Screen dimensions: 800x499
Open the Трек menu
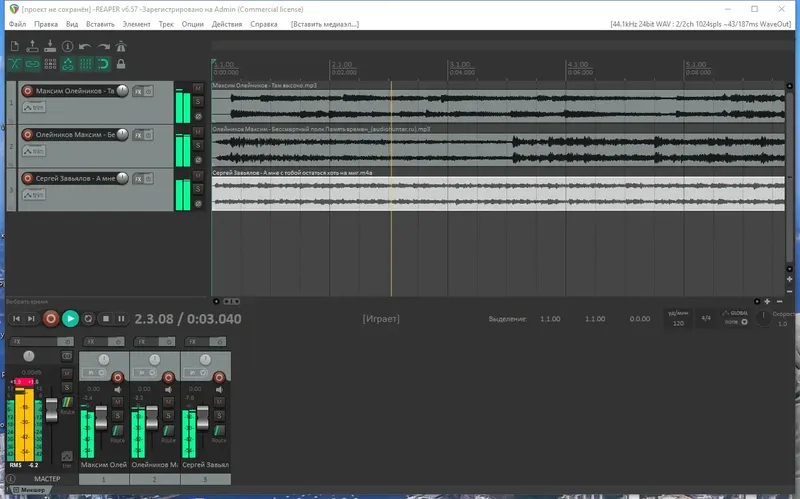166,24
